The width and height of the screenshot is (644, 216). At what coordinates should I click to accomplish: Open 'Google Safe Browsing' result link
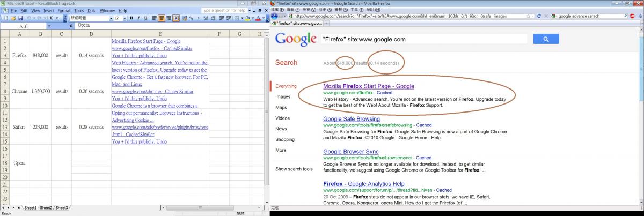[352, 118]
